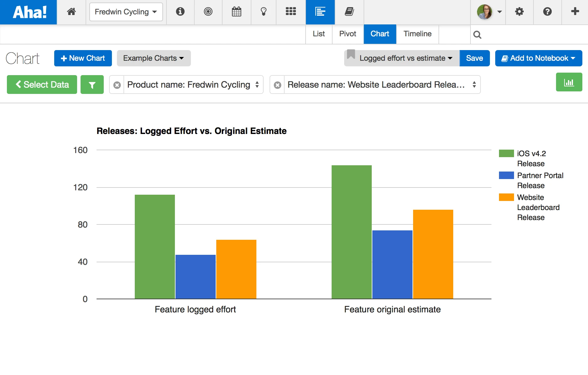Viewport: 588px width, 375px height.
Task: Open the strategy target icon
Action: click(208, 12)
